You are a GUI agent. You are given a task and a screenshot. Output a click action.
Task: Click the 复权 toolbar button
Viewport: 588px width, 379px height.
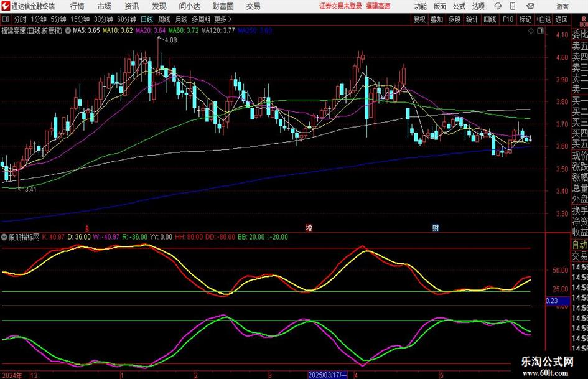pyautogui.click(x=419, y=19)
